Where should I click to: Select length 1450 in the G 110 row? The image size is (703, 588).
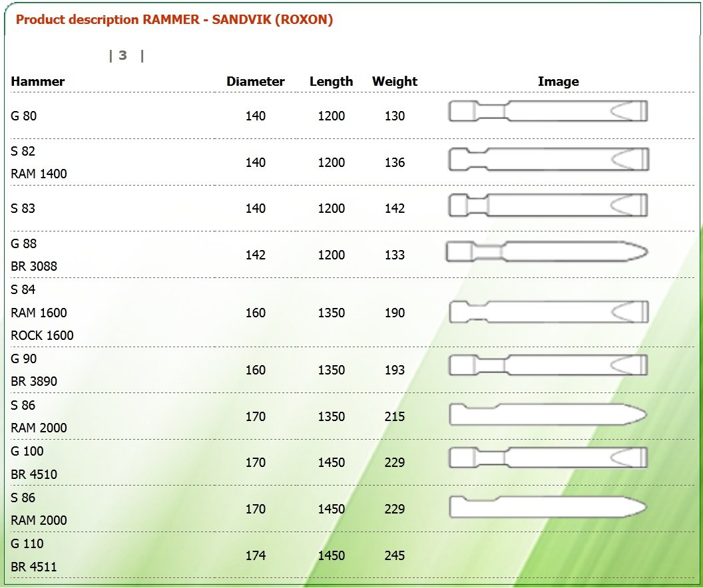(x=332, y=556)
